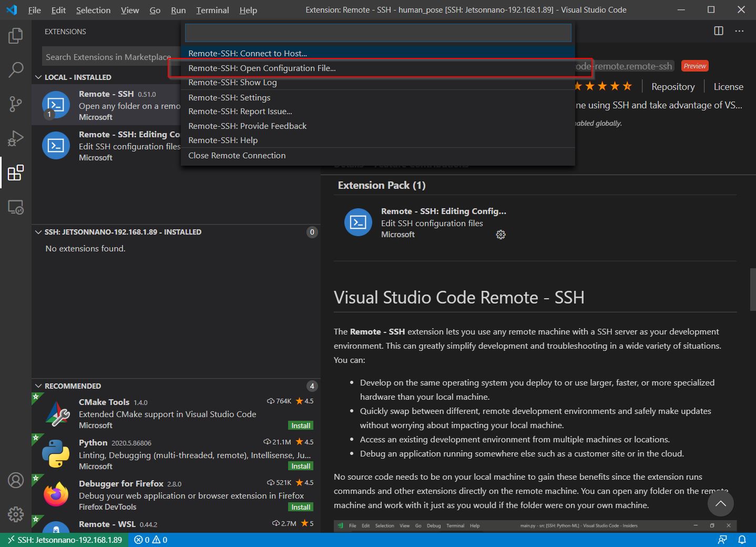The width and height of the screenshot is (756, 547).
Task: Click Remote - SSH: Editing Config icon in Extension Pack
Action: 358,222
